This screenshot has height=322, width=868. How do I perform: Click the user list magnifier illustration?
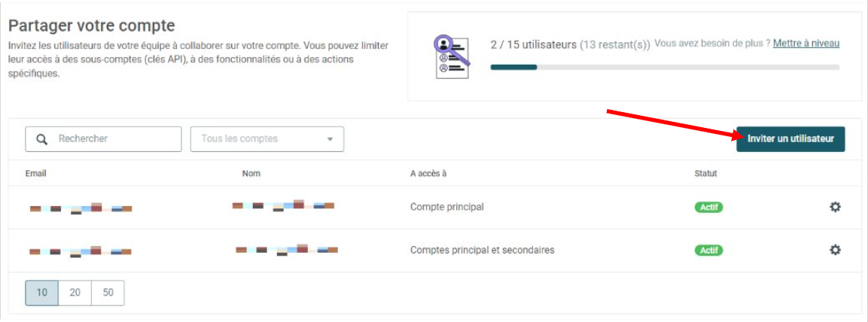452,56
